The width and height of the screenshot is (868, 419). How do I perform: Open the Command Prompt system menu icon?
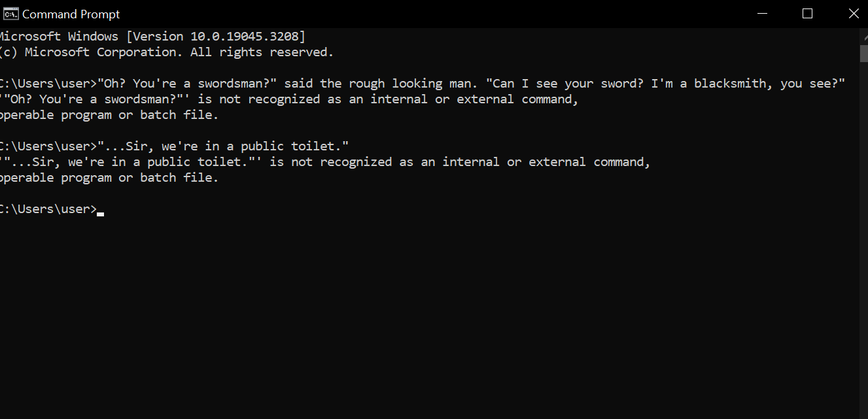tap(10, 14)
